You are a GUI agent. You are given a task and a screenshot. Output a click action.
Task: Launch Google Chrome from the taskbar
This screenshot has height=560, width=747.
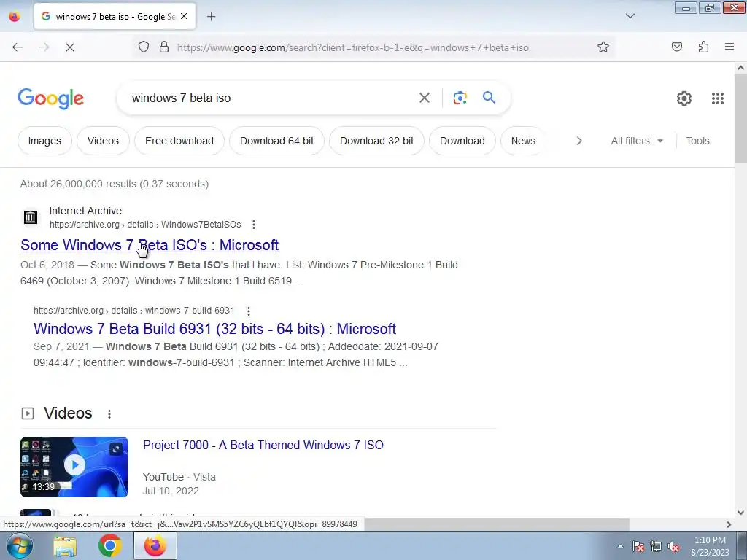click(110, 545)
